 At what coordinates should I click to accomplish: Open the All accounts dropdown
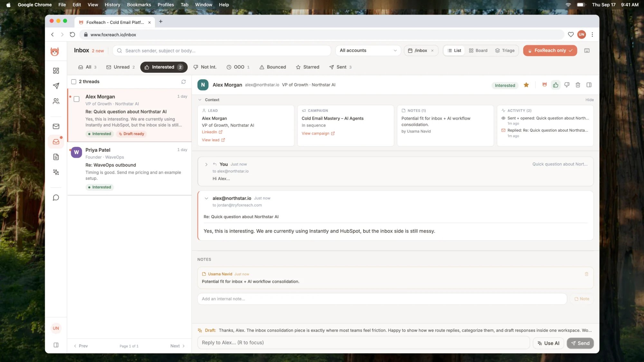pos(368,51)
